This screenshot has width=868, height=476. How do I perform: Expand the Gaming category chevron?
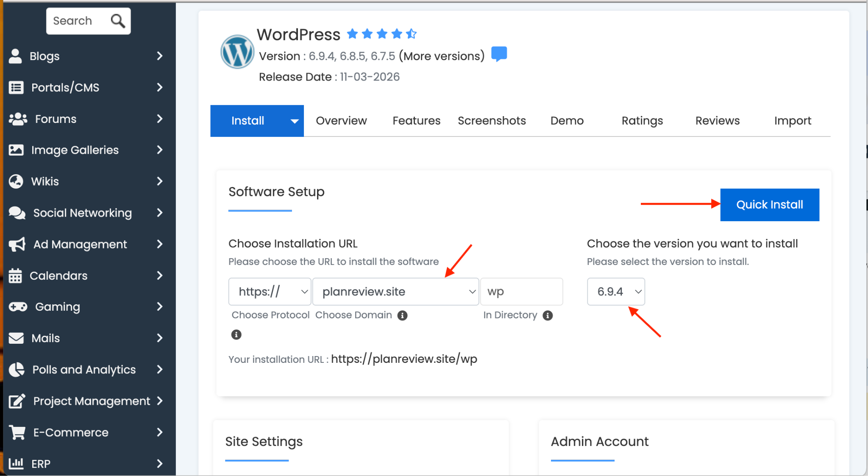[160, 307]
